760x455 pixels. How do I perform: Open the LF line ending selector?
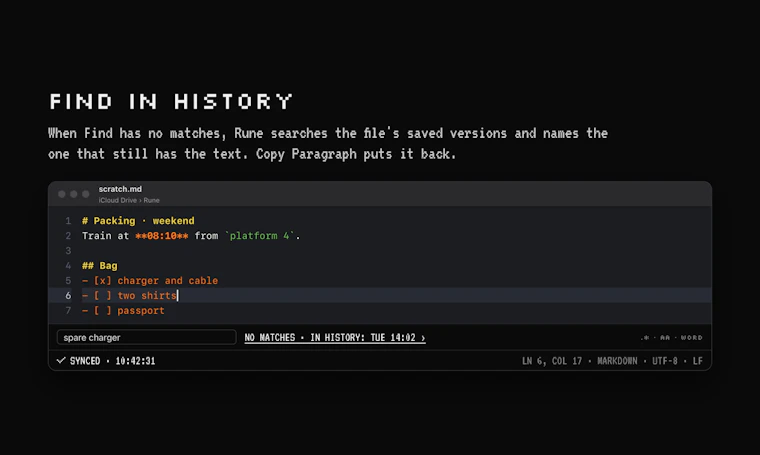697,361
